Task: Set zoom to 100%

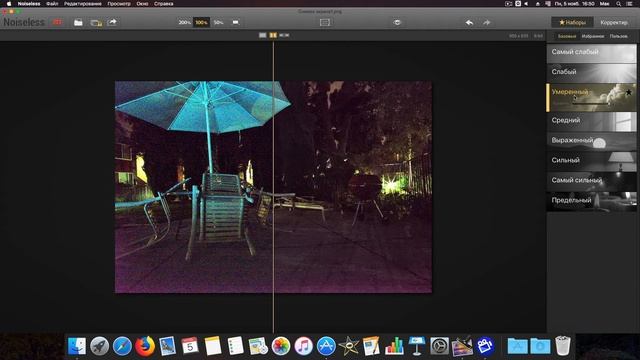Action: click(x=201, y=22)
